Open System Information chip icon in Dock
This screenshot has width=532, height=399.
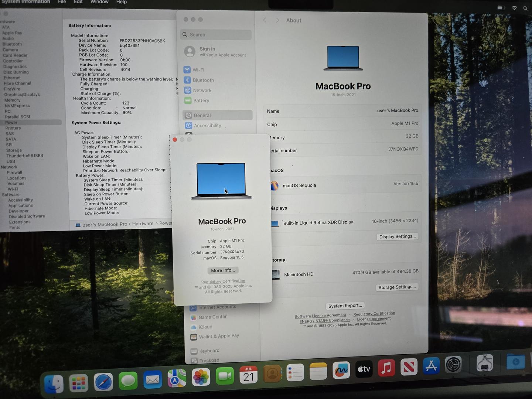pos(485,363)
